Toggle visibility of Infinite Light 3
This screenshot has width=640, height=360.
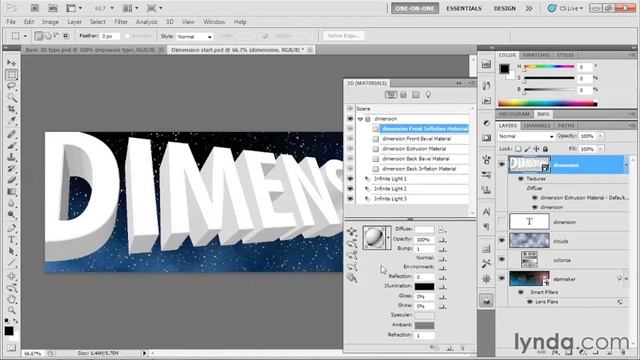click(x=350, y=199)
